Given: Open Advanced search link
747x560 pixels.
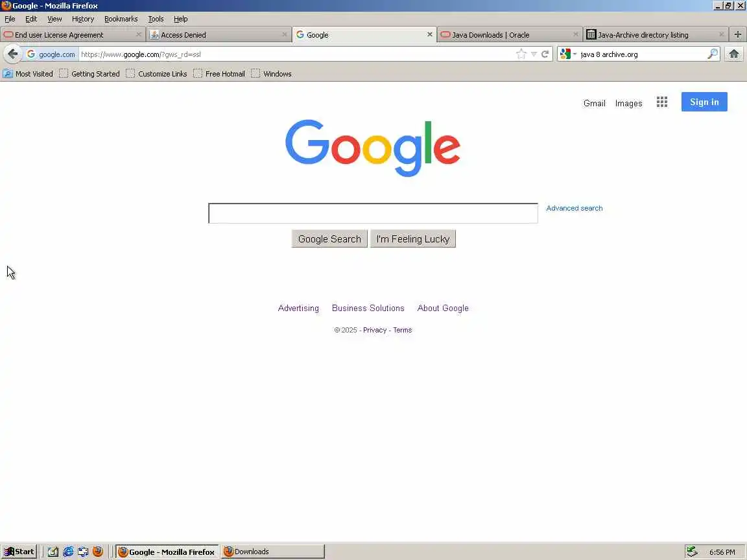Looking at the screenshot, I should [x=574, y=208].
